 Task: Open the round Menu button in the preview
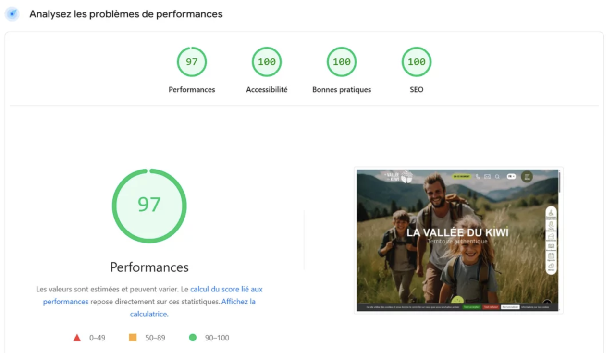[527, 177]
